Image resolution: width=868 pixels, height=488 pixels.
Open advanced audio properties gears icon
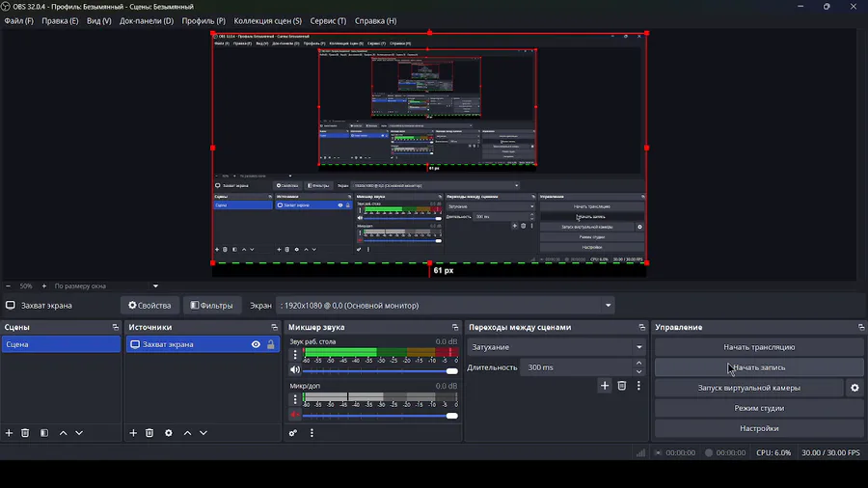pos(293,433)
